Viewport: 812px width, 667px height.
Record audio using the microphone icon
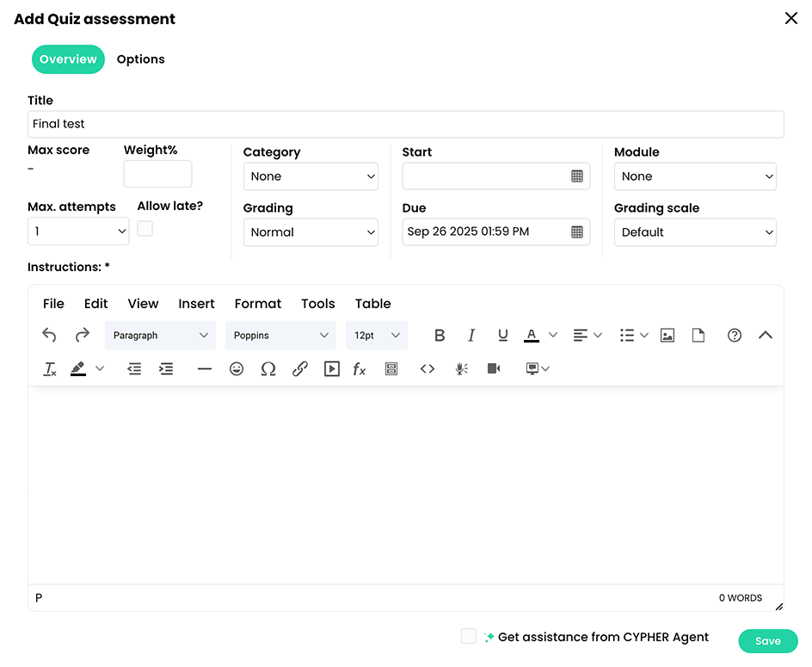[x=461, y=368]
